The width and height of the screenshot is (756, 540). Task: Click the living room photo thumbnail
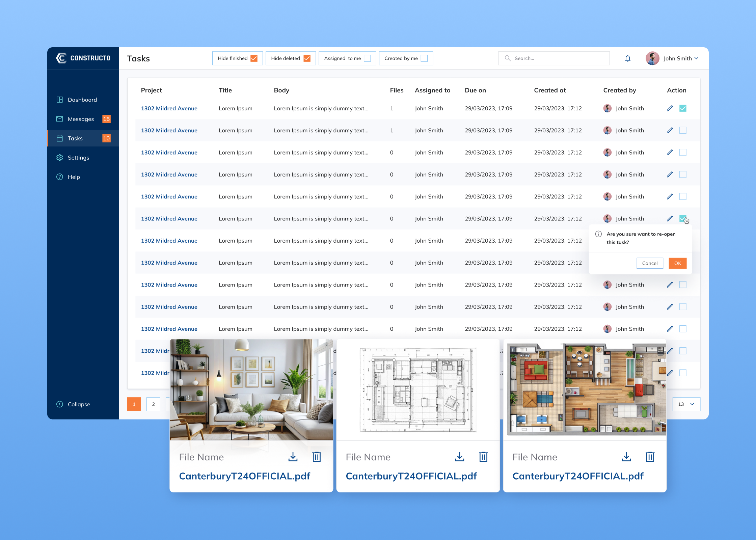tap(251, 388)
